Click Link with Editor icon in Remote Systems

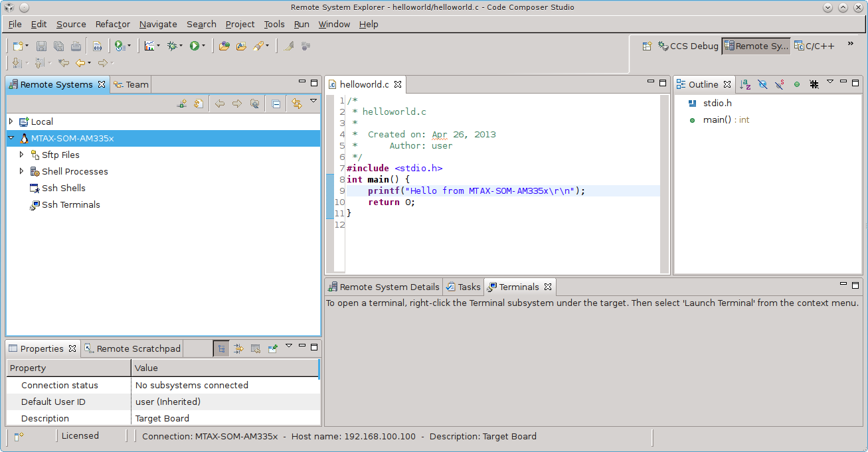[296, 104]
